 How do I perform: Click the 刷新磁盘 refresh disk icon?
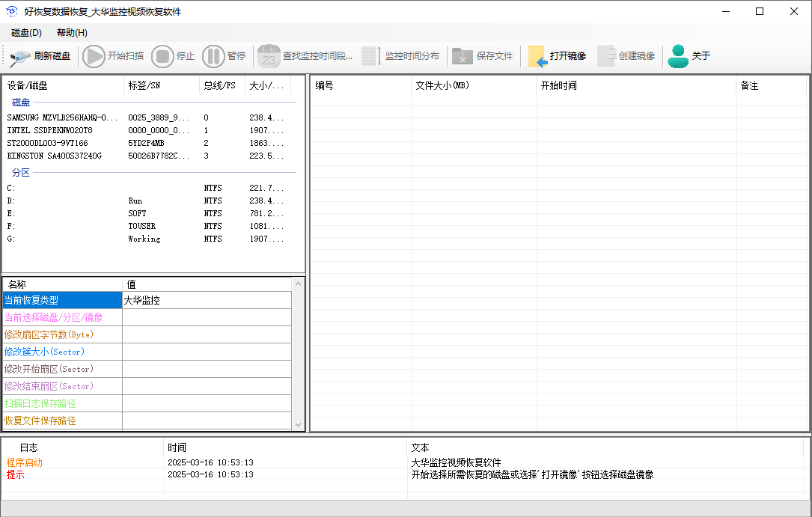click(x=19, y=56)
